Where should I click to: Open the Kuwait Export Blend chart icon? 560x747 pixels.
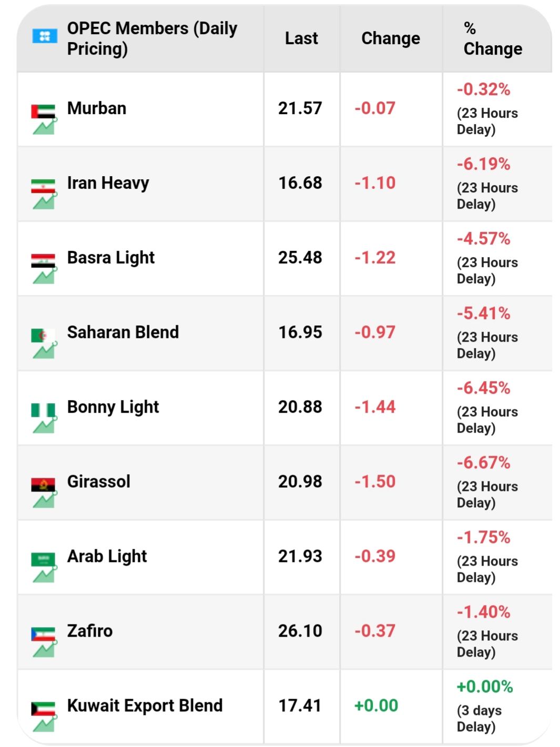[x=45, y=724]
